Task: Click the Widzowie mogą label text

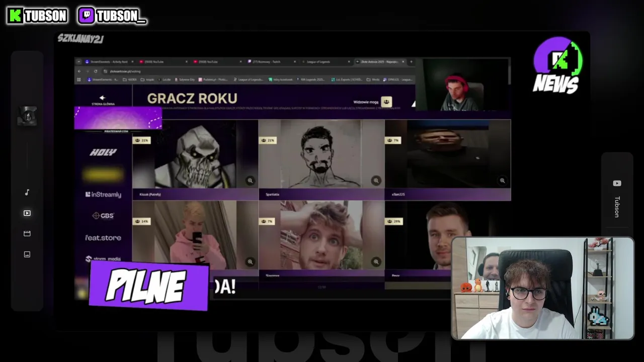Action: pyautogui.click(x=366, y=102)
